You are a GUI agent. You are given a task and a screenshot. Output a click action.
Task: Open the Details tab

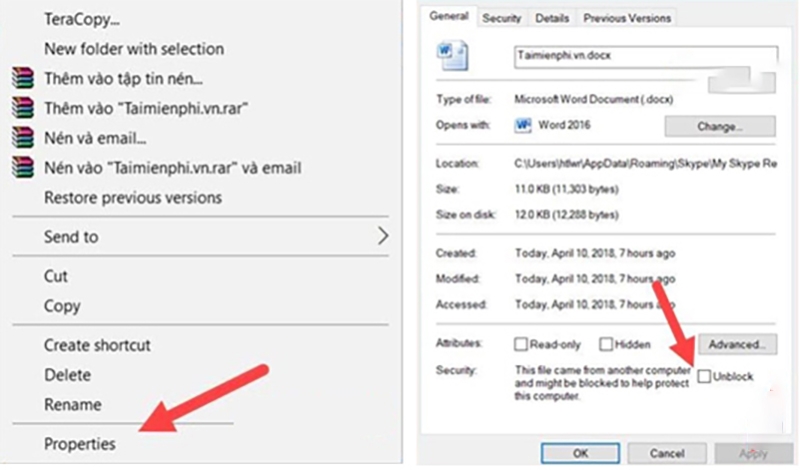pos(551,18)
